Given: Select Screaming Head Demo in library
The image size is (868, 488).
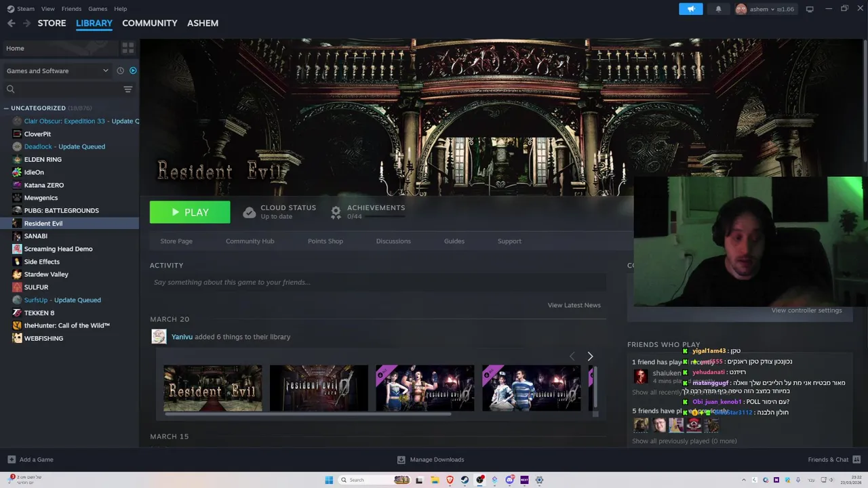Looking at the screenshot, I should click(58, 249).
